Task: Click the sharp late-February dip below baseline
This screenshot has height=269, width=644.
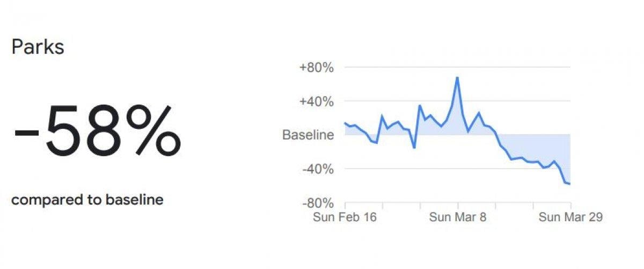Action: [414, 148]
